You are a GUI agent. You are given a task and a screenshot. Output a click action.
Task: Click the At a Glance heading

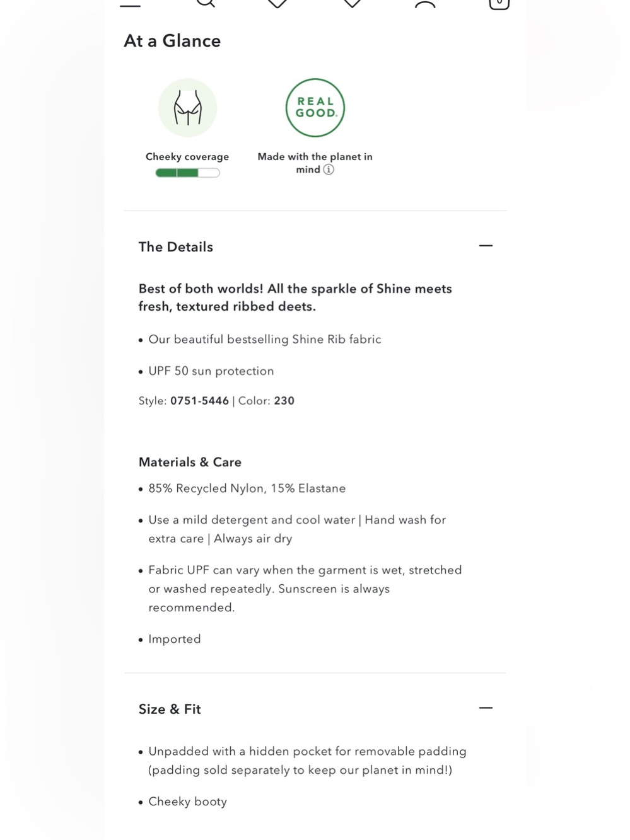click(x=172, y=41)
